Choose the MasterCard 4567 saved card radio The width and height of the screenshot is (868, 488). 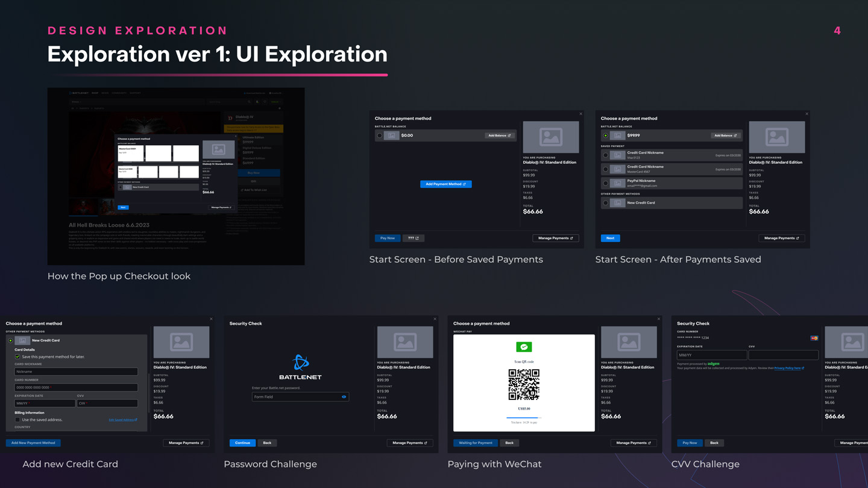(606, 169)
